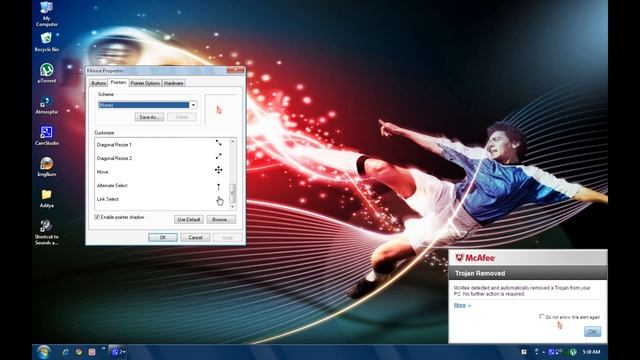The height and width of the screenshot is (360, 640).
Task: Select the Alternate Select up-arrow cursor icon
Action: click(x=218, y=187)
